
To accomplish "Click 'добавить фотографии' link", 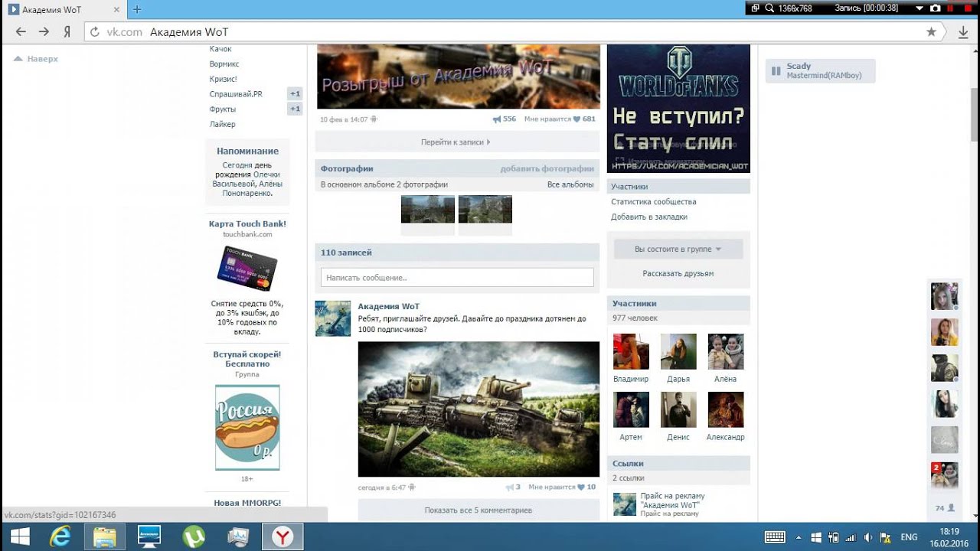I will pyautogui.click(x=547, y=168).
